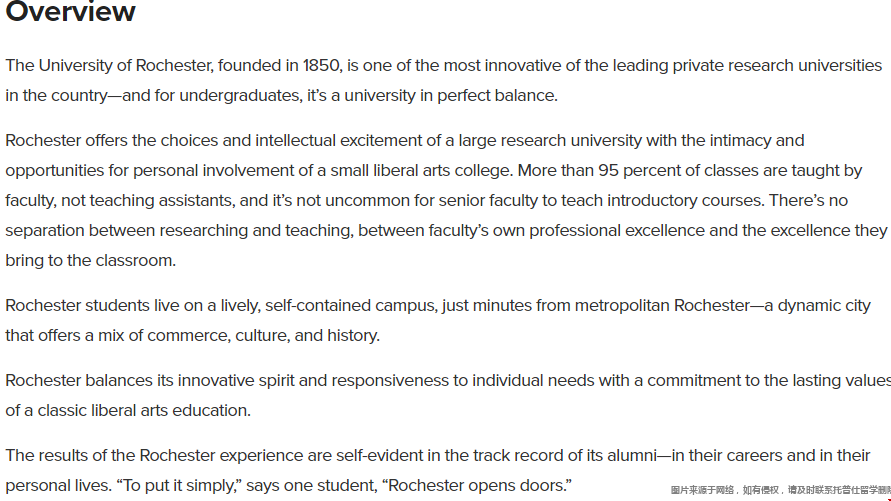Click the Chinese watermark text at the bottom
891x501 pixels.
pyautogui.click(x=780, y=490)
